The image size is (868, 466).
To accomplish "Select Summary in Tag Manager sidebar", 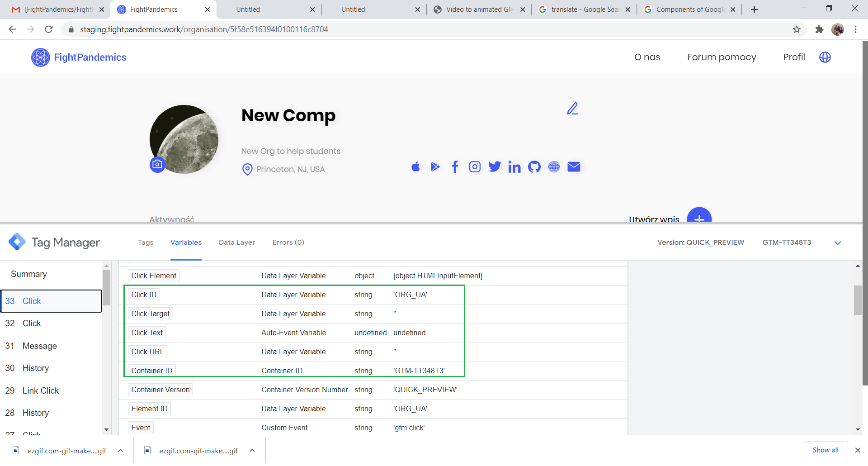I will [29, 274].
